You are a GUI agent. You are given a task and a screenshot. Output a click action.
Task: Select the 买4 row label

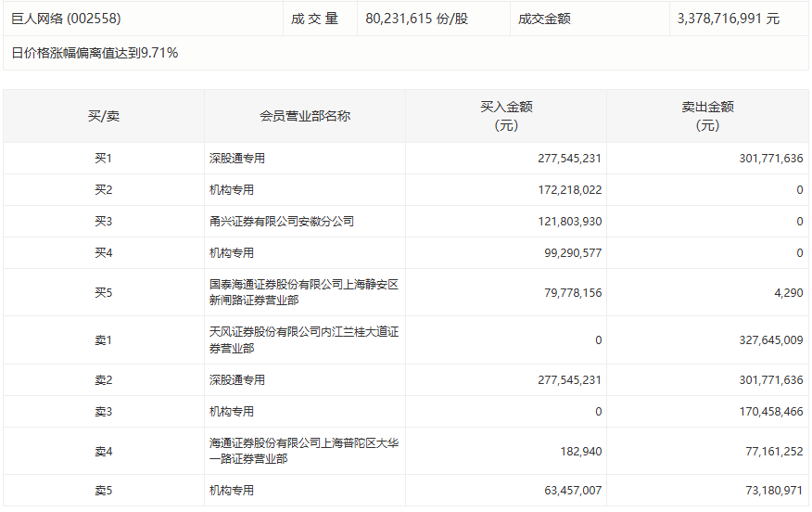point(104,253)
